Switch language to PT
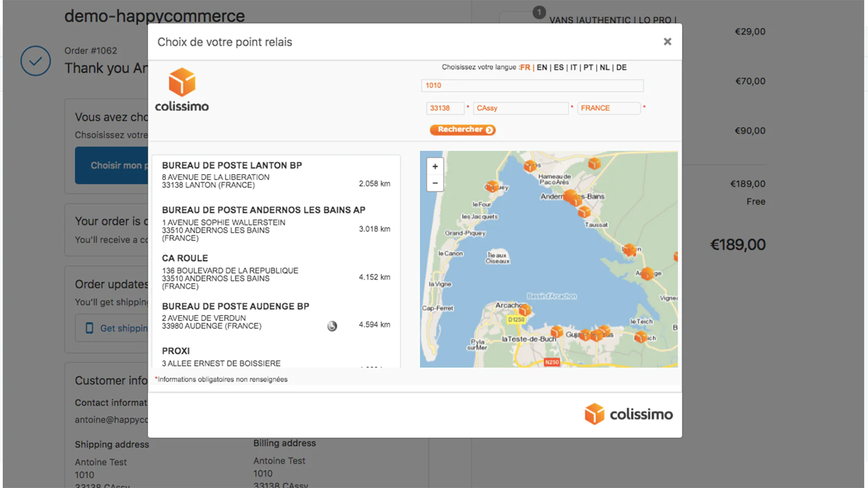 point(589,68)
